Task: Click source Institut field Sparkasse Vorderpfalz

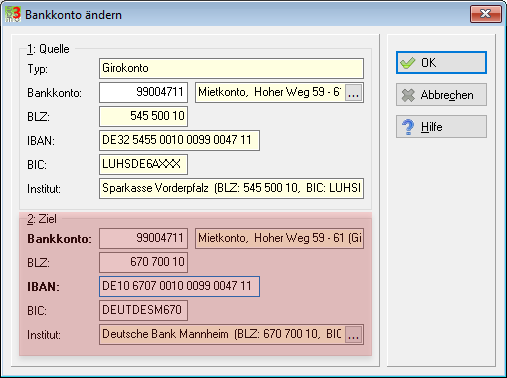Action: [x=231, y=188]
